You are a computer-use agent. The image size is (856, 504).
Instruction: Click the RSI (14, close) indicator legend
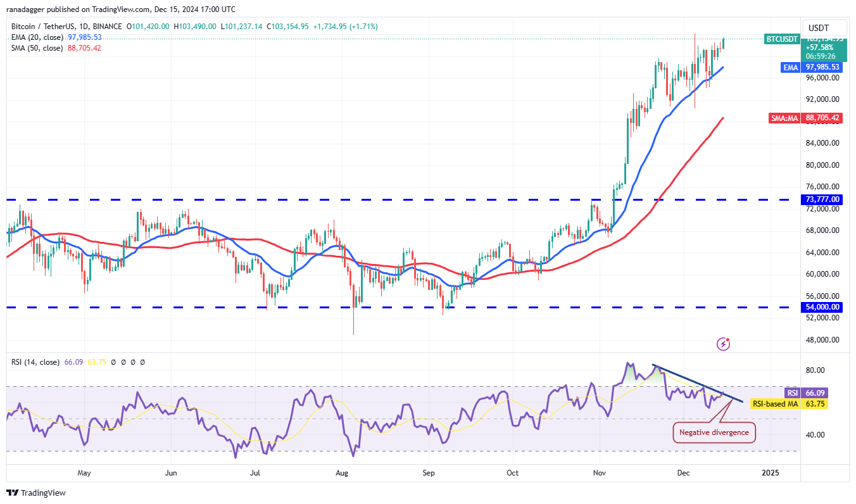[x=35, y=362]
